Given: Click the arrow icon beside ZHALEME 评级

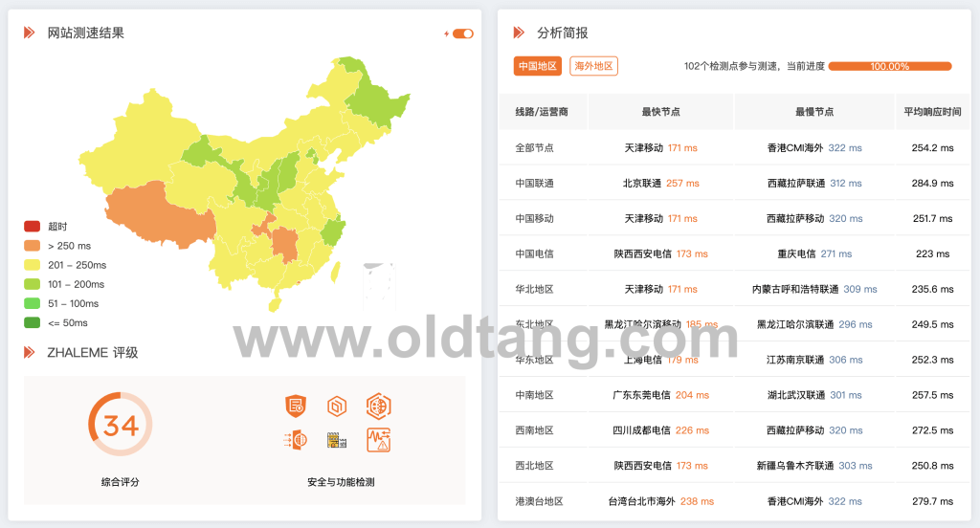Looking at the screenshot, I should (30, 352).
